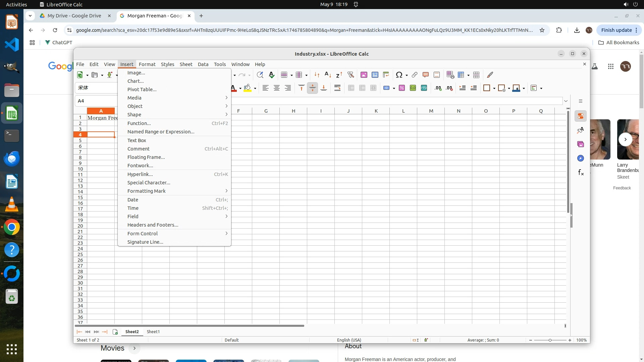
Task: Open the Borders dropdown arrow
Action: (494, 88)
